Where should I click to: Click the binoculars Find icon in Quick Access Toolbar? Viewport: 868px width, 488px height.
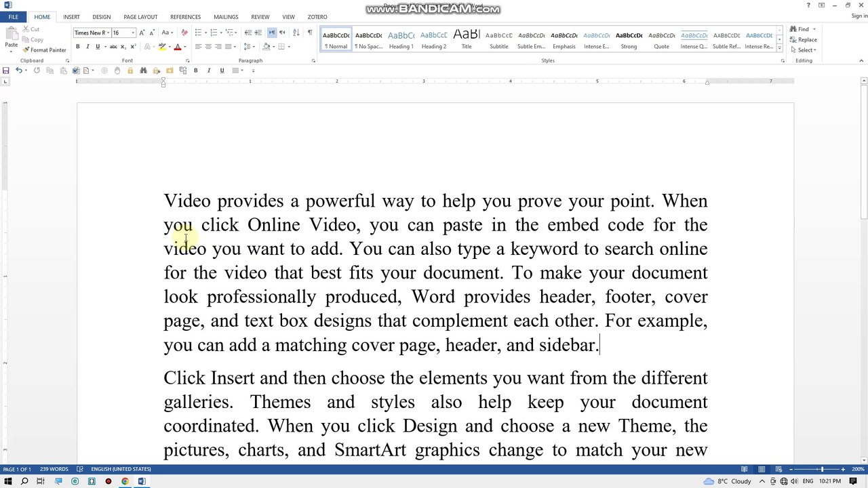[143, 70]
